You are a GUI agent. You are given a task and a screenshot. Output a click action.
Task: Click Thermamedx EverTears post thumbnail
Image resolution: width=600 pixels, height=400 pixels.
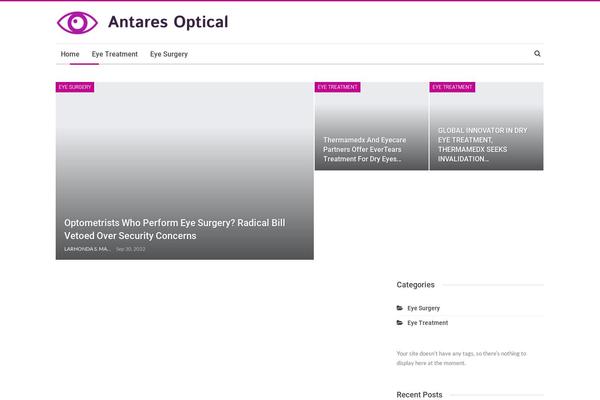tap(371, 126)
